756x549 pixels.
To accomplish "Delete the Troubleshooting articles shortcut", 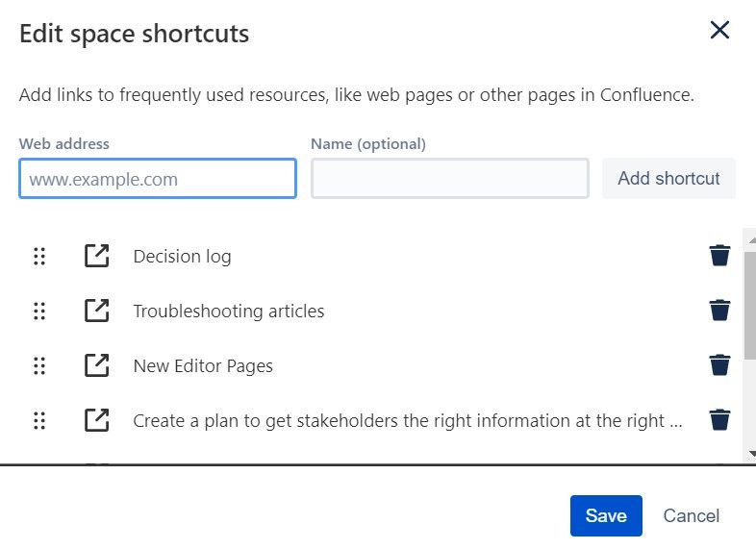I will tap(719, 311).
